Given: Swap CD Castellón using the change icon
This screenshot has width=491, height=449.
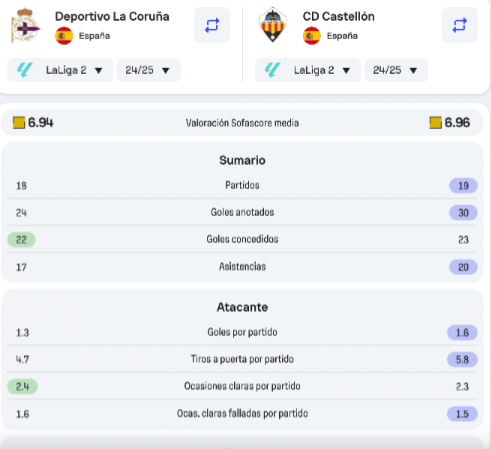Looking at the screenshot, I should pyautogui.click(x=460, y=25).
